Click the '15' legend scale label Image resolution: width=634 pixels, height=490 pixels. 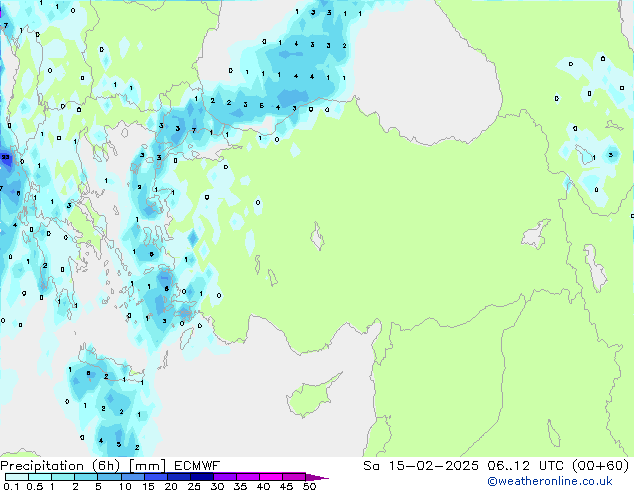(x=148, y=486)
